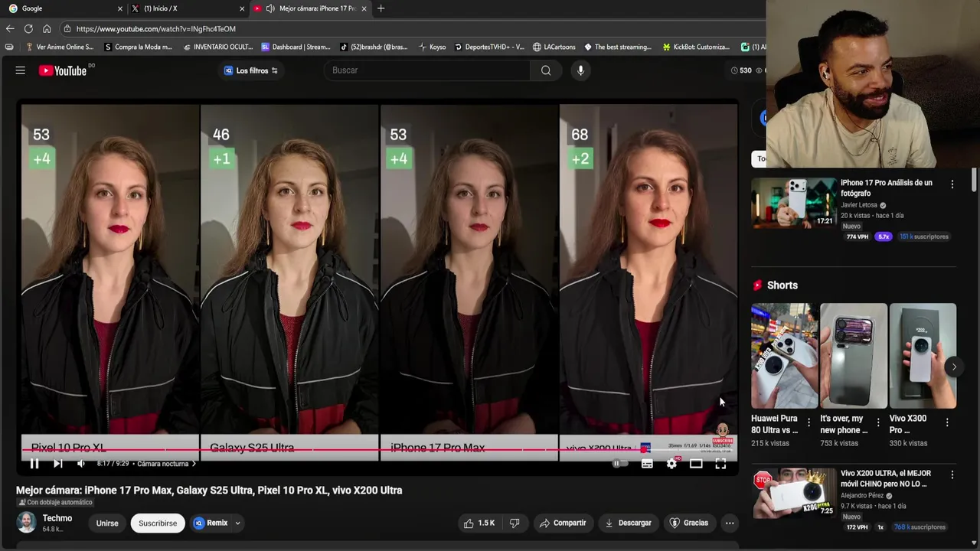Switch to the '(1) Inicio / X' tab
This screenshot has width=980, height=551.
187,8
